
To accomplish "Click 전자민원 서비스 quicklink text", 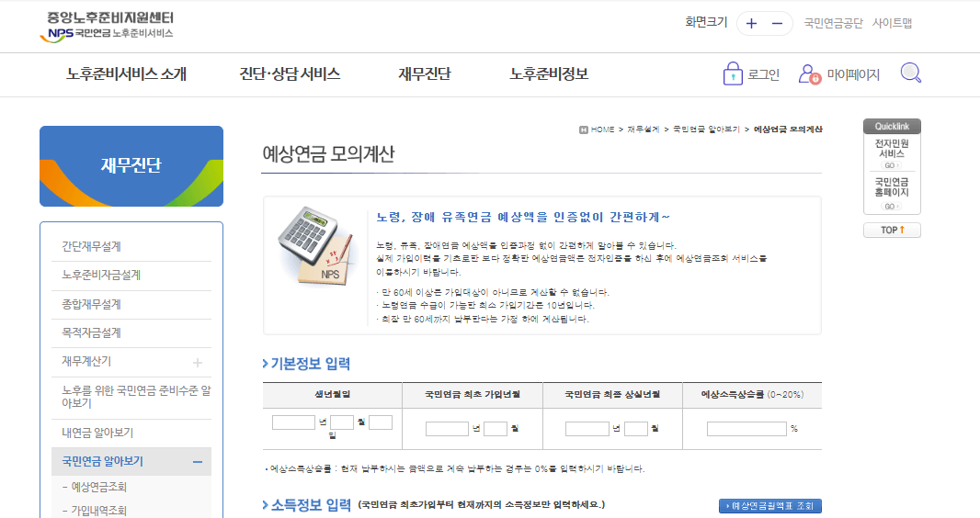I will (x=892, y=149).
